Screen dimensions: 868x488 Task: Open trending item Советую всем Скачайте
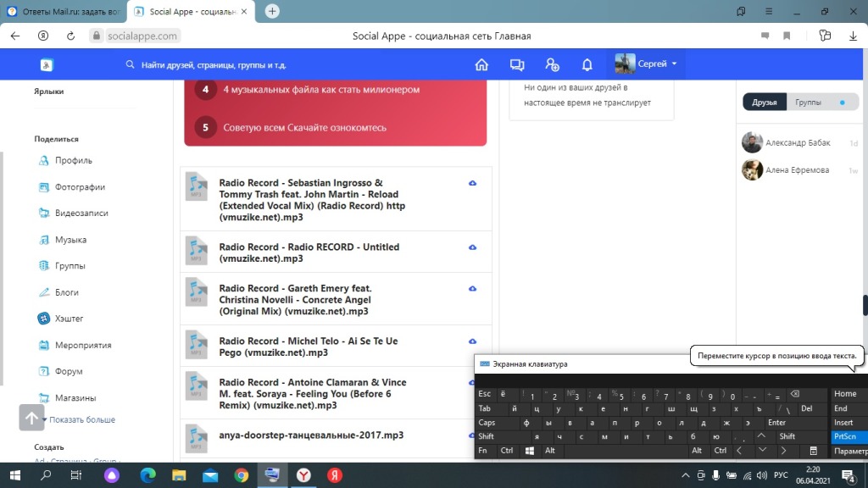304,127
